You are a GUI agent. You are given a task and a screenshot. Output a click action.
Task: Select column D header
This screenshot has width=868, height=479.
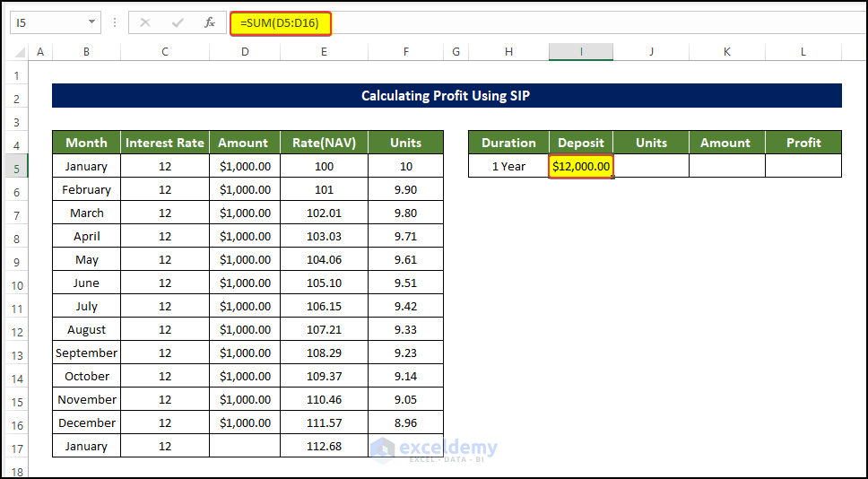point(245,52)
